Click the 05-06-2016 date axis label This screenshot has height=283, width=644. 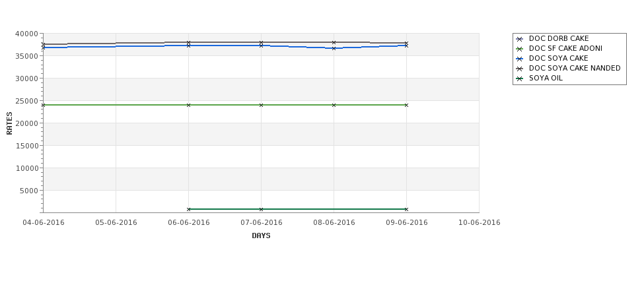(x=116, y=223)
